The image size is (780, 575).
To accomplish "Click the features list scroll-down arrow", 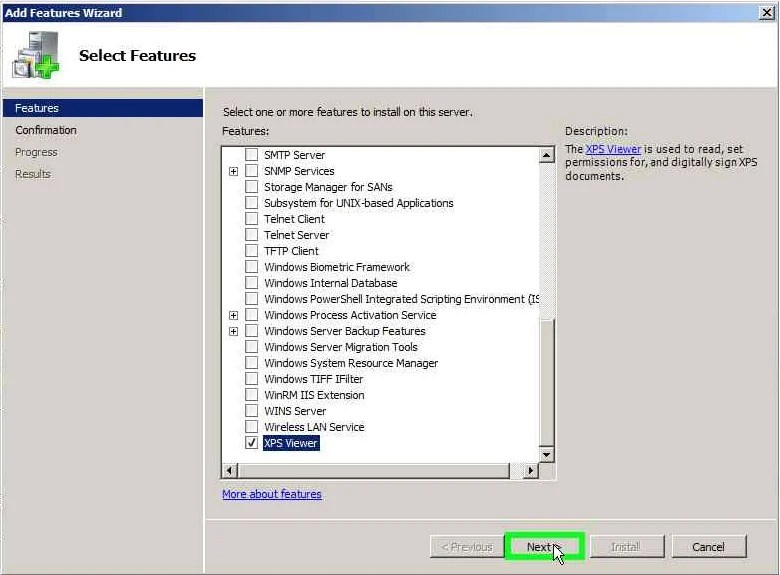I will coord(546,454).
